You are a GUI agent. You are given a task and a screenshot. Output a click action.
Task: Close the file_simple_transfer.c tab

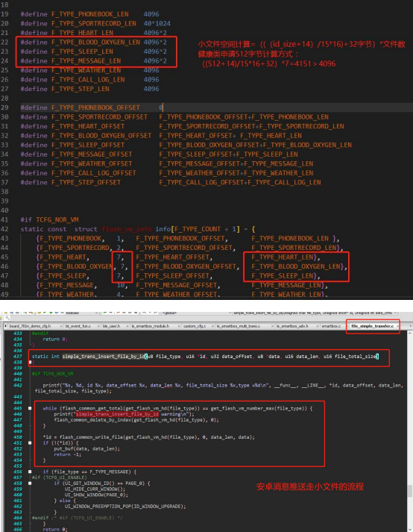(397, 326)
